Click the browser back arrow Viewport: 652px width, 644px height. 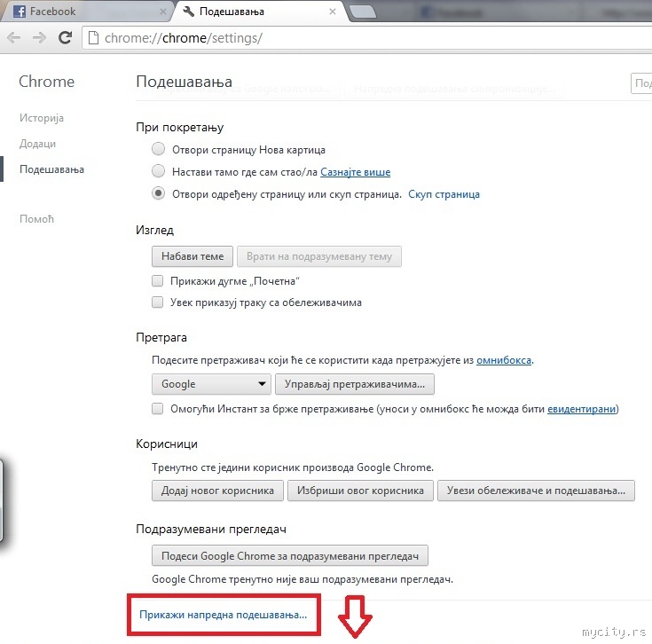pos(13,38)
